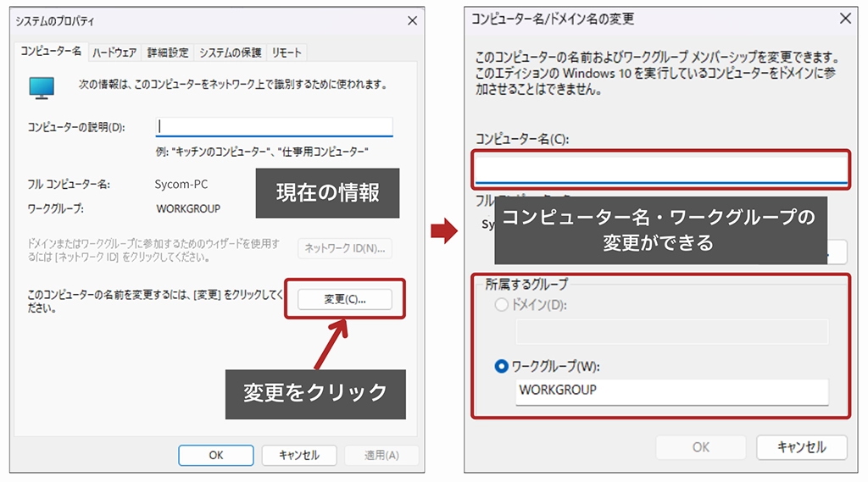
Task: Focus the コンピューター名(C) input box
Action: pyautogui.click(x=661, y=169)
